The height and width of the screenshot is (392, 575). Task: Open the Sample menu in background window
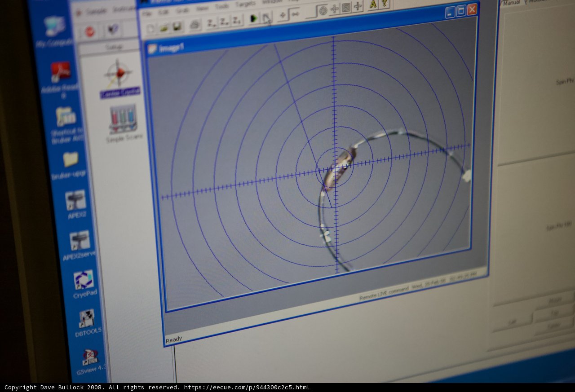(97, 12)
